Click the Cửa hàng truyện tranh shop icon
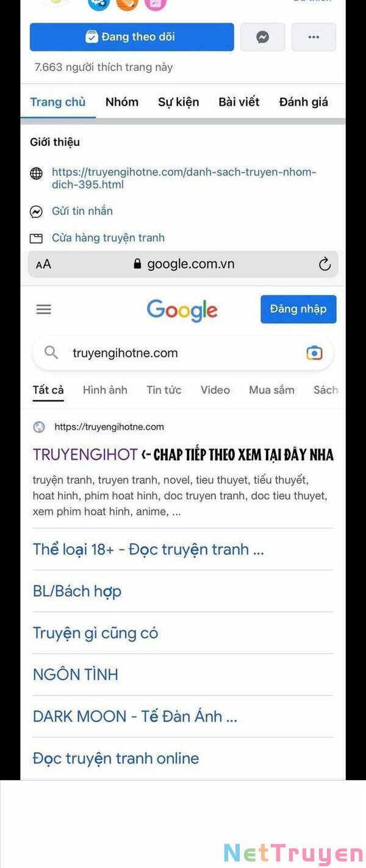This screenshot has height=868, width=366. point(37,238)
